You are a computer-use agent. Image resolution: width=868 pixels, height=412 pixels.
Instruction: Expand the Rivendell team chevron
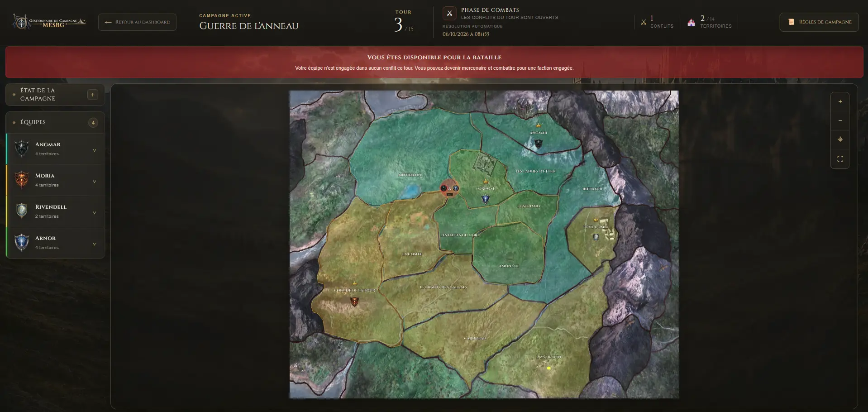point(94,213)
